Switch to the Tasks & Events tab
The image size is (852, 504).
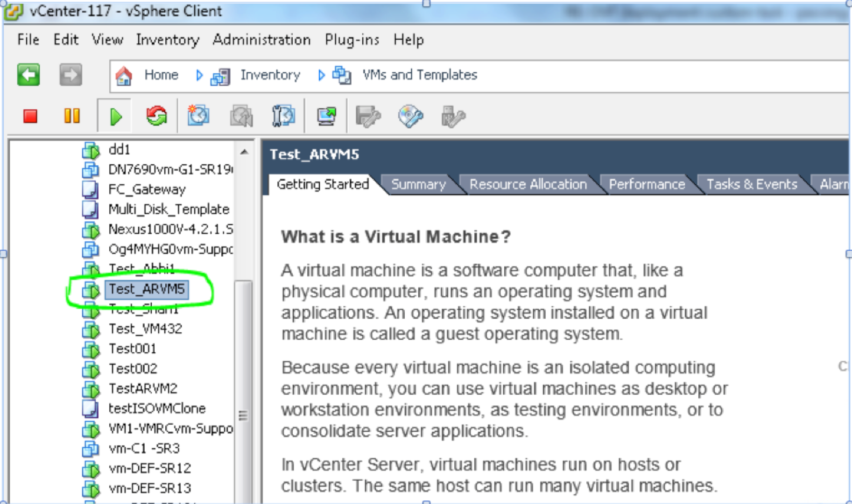(752, 185)
